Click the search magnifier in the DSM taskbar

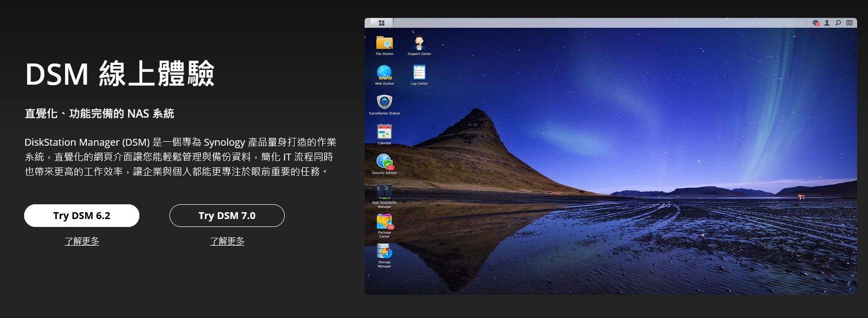pyautogui.click(x=838, y=23)
